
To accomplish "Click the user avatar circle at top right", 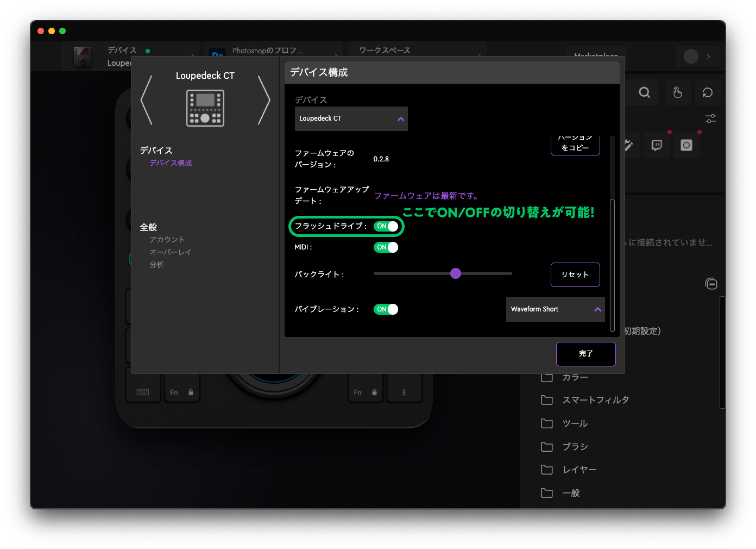I will tap(691, 57).
